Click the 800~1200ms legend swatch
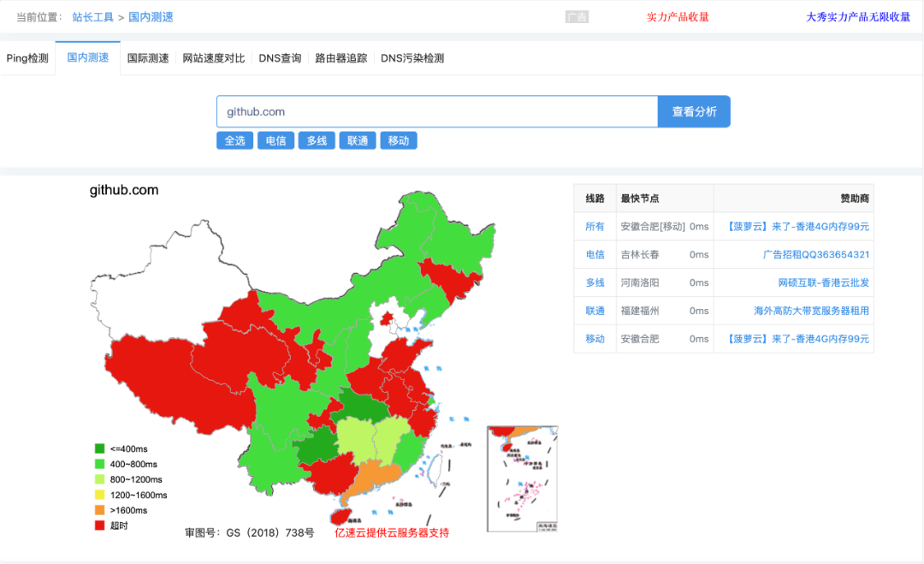The image size is (924, 564). [99, 480]
